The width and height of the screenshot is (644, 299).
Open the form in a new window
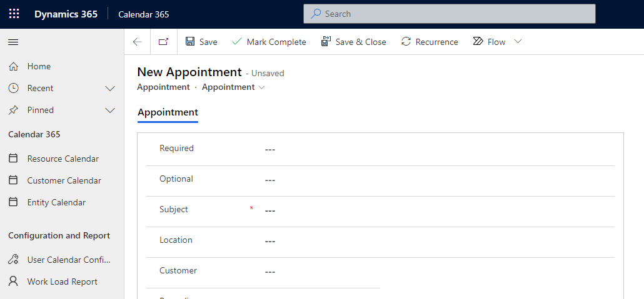point(163,42)
